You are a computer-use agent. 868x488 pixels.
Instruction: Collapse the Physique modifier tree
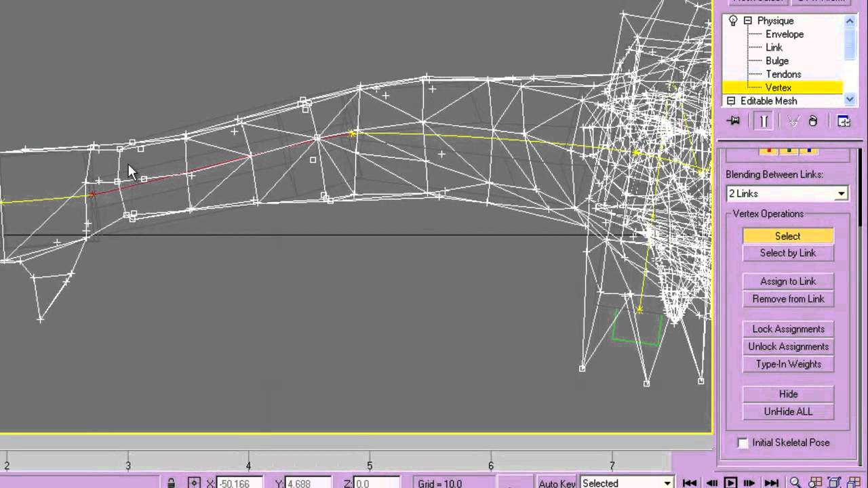(x=747, y=21)
